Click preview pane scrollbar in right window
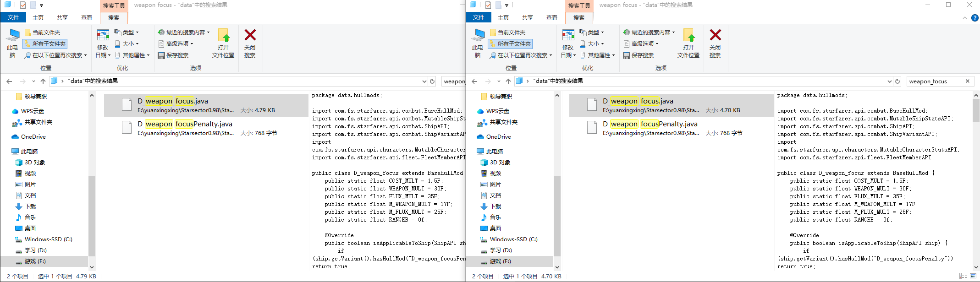This screenshot has width=980, height=282. click(x=975, y=110)
